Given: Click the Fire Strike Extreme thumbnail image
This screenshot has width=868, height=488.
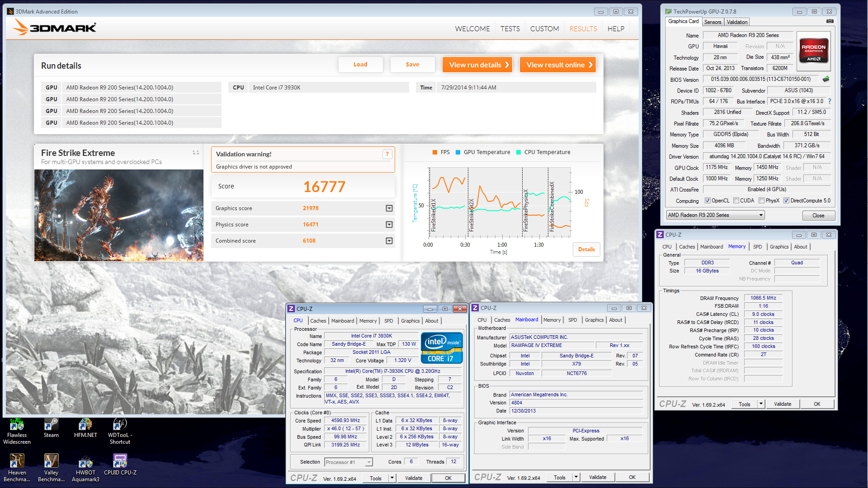Looking at the screenshot, I should 119,215.
